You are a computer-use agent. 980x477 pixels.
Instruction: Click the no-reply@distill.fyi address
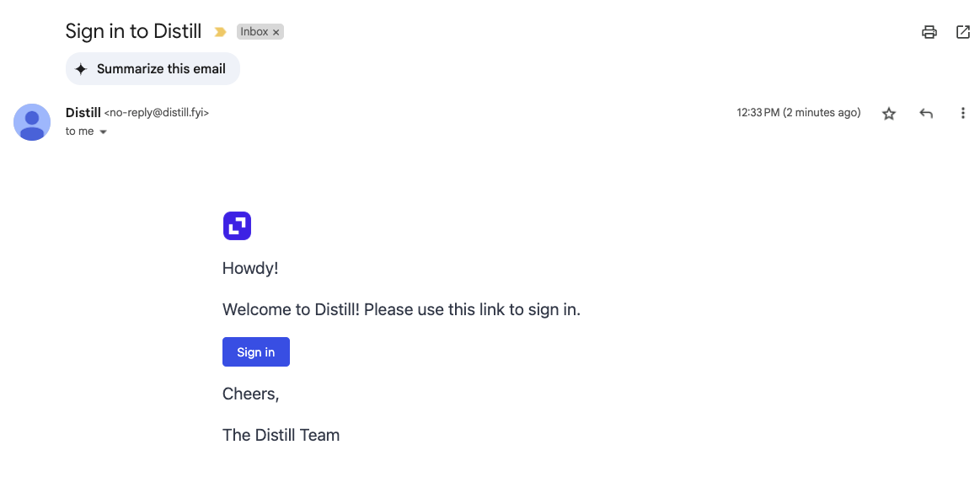[x=156, y=113]
